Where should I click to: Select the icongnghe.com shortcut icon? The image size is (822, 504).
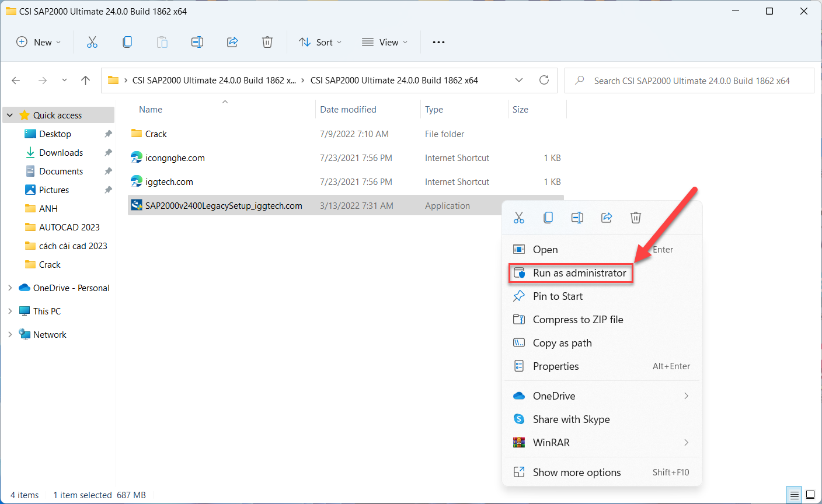click(x=137, y=157)
